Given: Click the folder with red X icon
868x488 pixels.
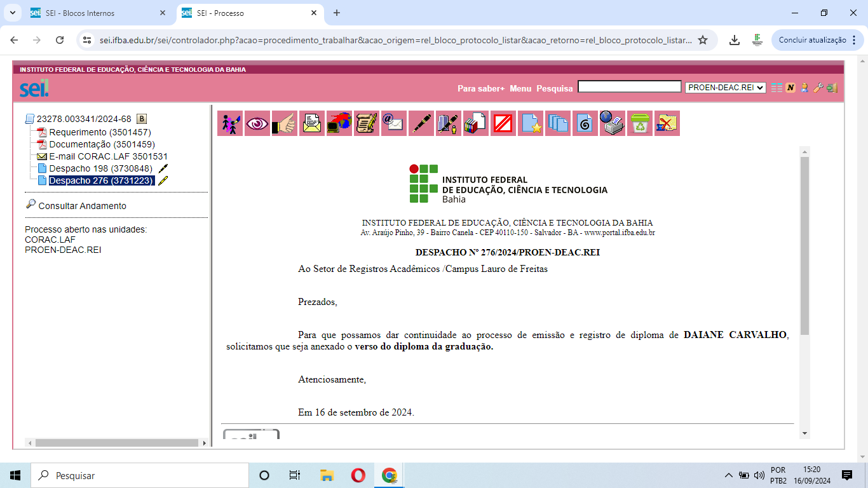Looking at the screenshot, I should click(x=667, y=123).
